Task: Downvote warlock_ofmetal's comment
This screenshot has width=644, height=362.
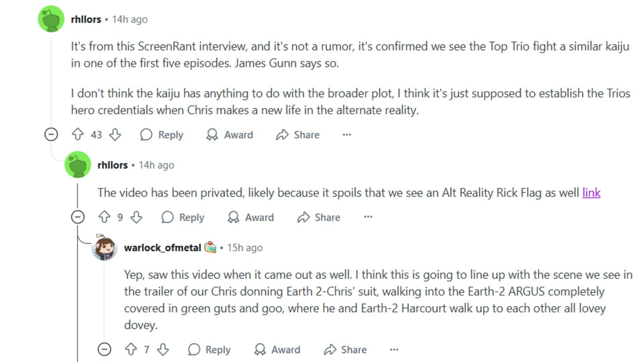Action: coord(163,350)
